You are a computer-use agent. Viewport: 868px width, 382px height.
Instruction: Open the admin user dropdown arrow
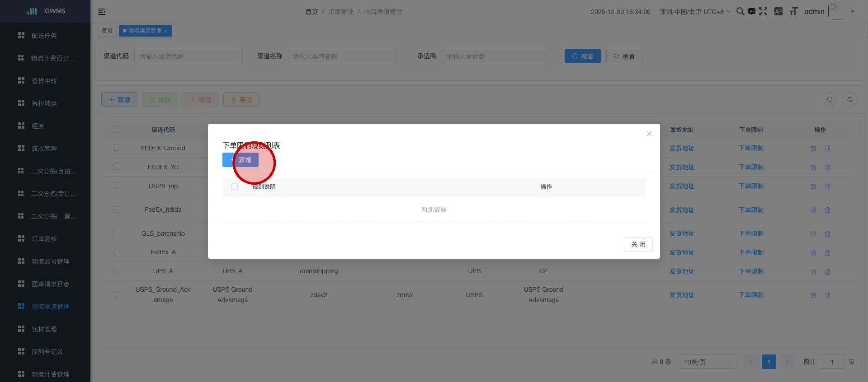[853, 12]
